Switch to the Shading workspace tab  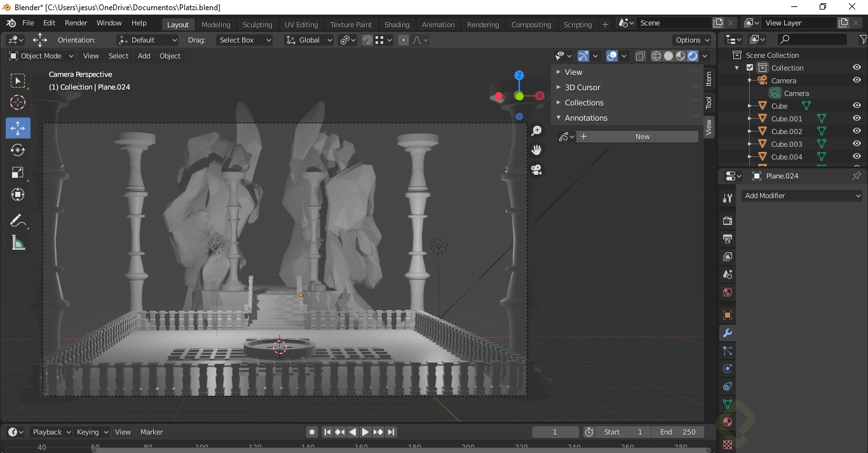[x=397, y=24]
